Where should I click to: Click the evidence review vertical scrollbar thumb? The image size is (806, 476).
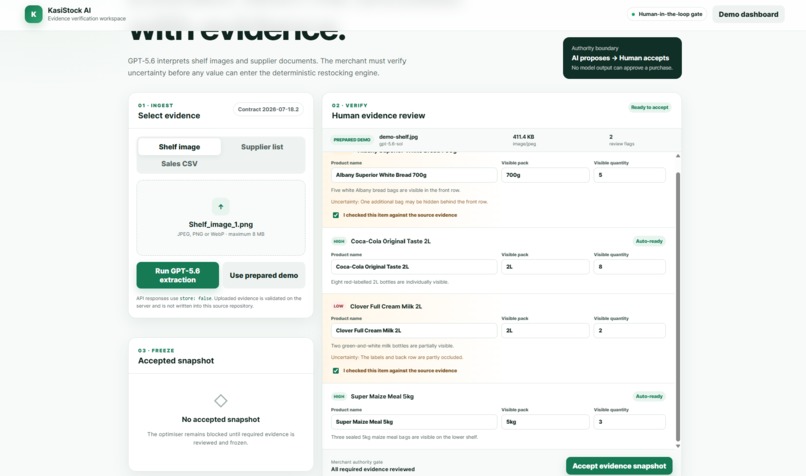(677, 306)
